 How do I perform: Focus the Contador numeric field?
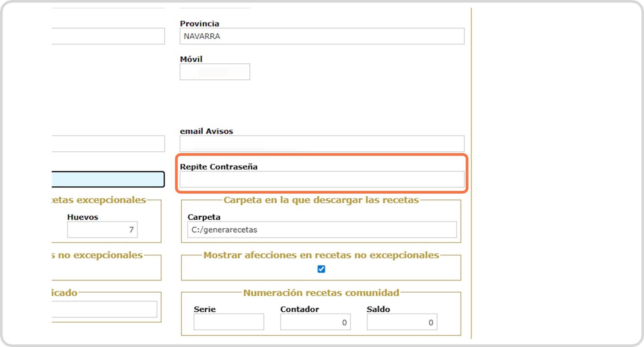coord(315,322)
